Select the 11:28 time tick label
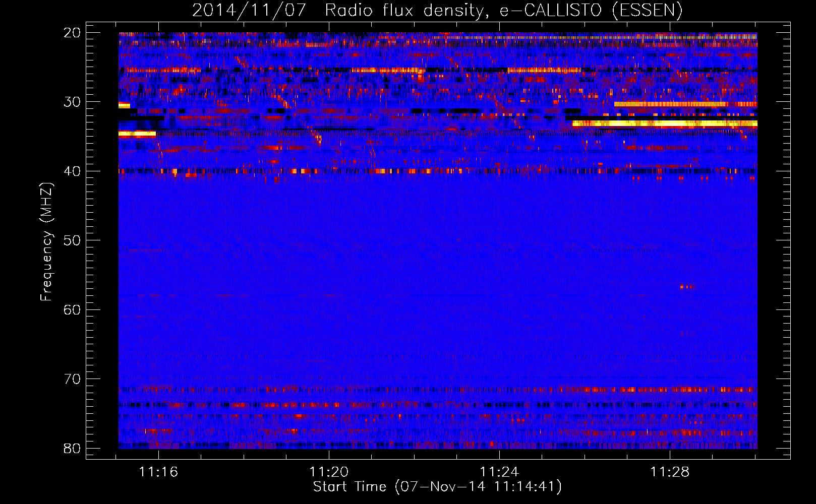This screenshot has height=504, width=816. pyautogui.click(x=670, y=472)
